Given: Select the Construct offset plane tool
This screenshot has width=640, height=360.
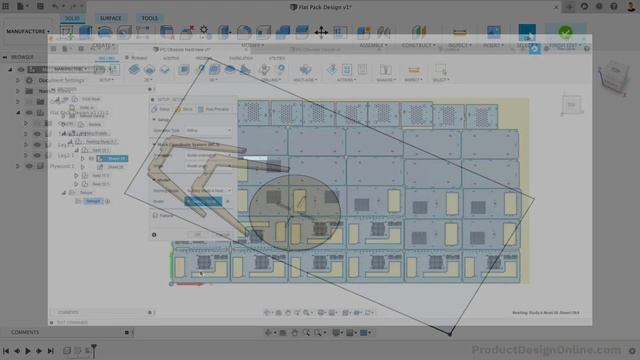Looking at the screenshot, I should [419, 31].
